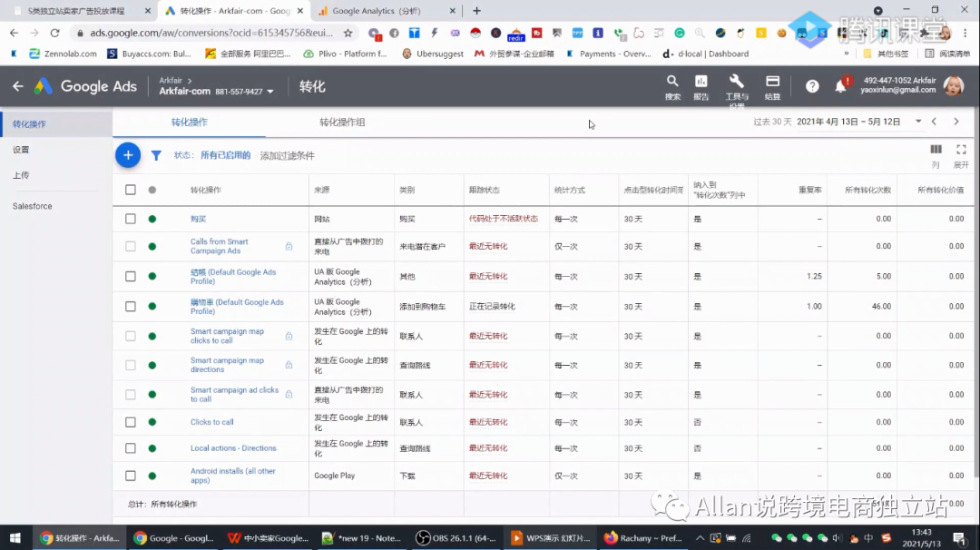Image resolution: width=980 pixels, height=550 pixels.
Task: Click Local actions - Directions link
Action: (x=233, y=448)
